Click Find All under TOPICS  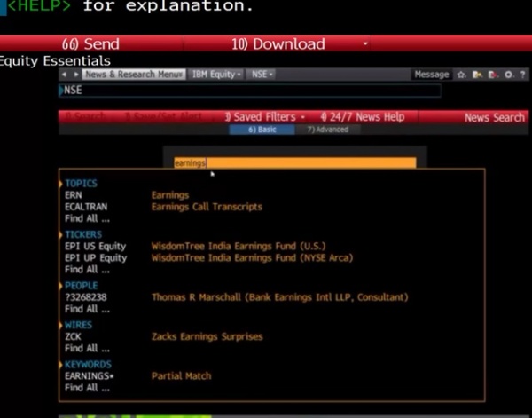(x=87, y=218)
